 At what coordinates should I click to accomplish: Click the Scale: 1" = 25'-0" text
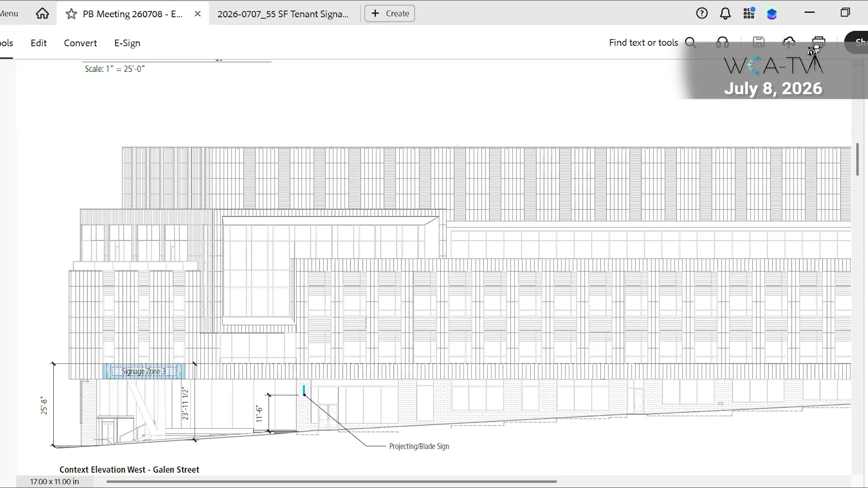(115, 69)
